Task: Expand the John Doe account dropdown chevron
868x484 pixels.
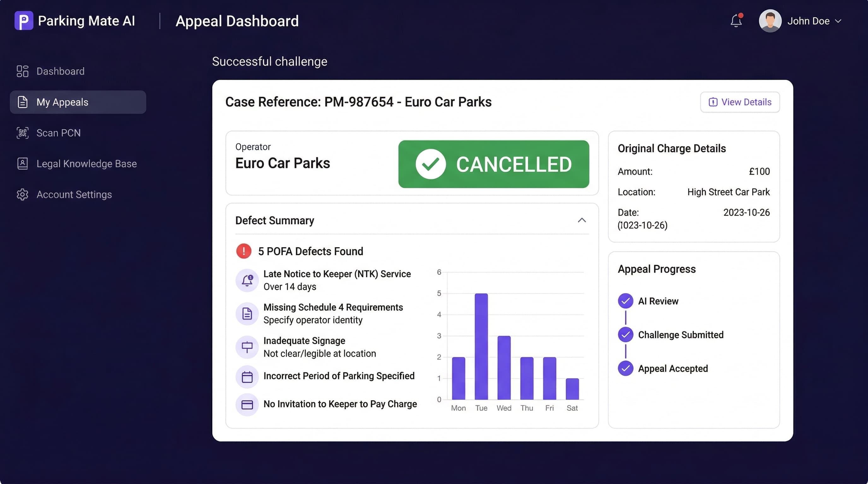Action: tap(838, 21)
